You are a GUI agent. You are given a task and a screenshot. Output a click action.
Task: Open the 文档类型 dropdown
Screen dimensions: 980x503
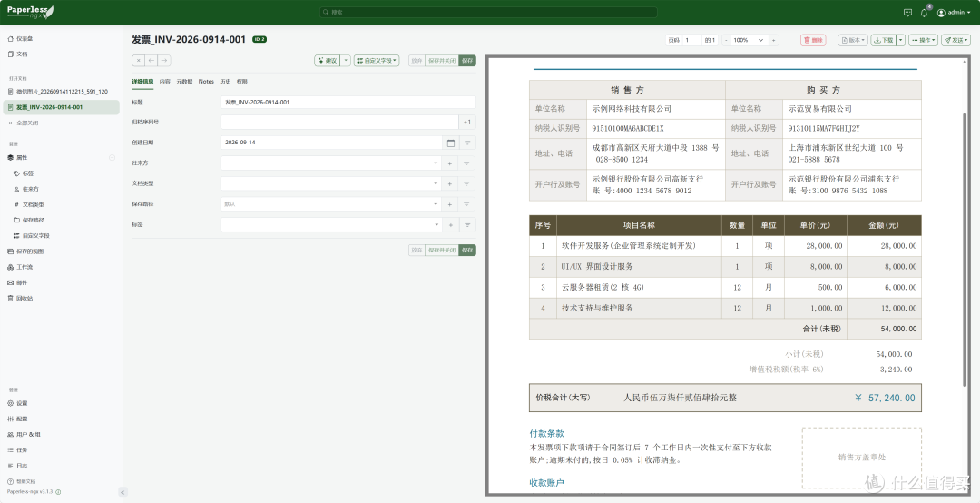click(330, 184)
